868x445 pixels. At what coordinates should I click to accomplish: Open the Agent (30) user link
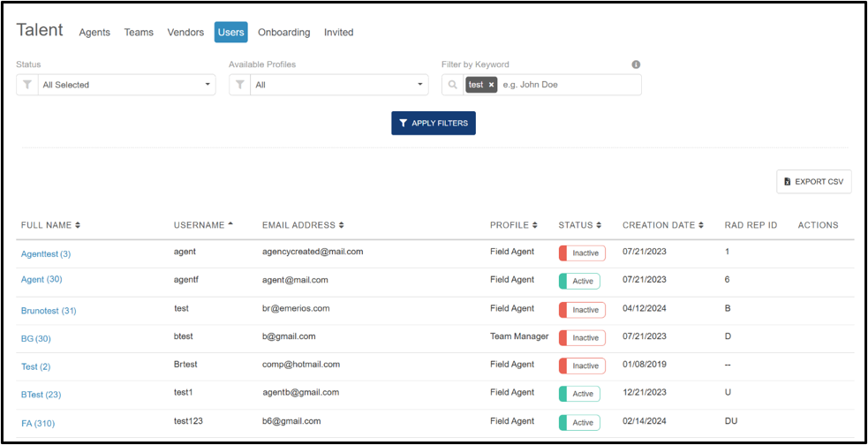(42, 280)
